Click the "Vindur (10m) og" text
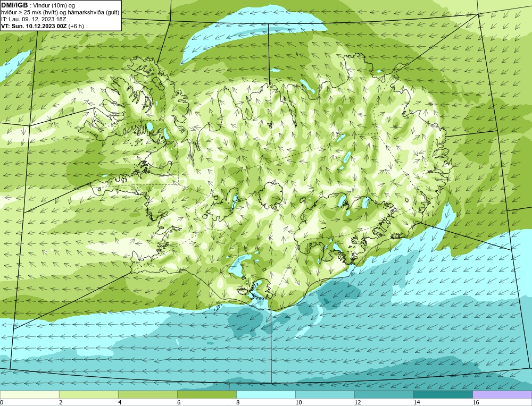The image size is (532, 406). tap(54, 5)
